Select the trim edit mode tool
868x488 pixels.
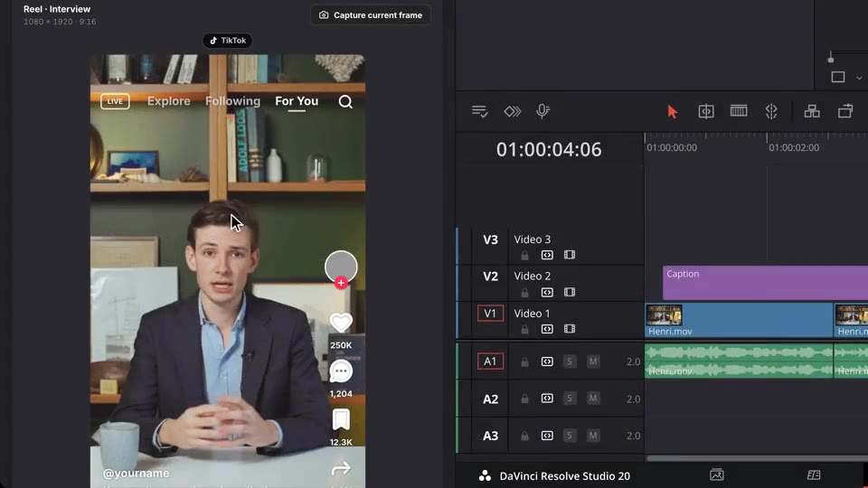click(706, 111)
